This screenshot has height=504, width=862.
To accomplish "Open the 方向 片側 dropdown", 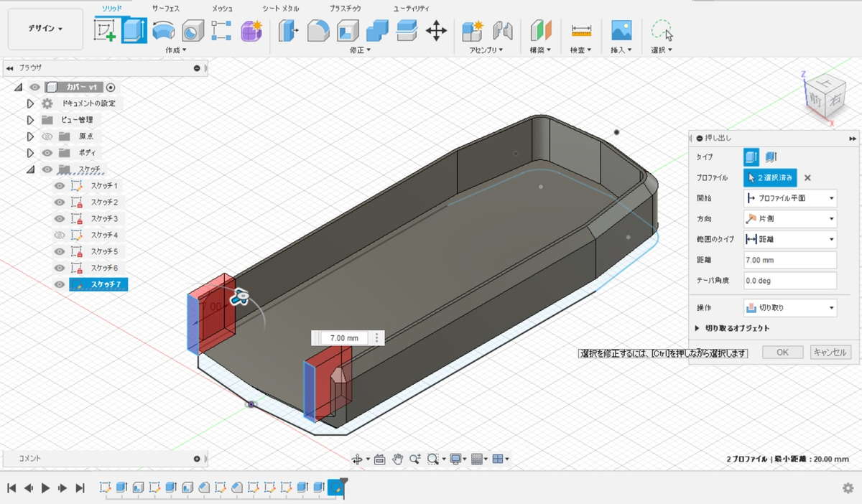I will pos(789,219).
